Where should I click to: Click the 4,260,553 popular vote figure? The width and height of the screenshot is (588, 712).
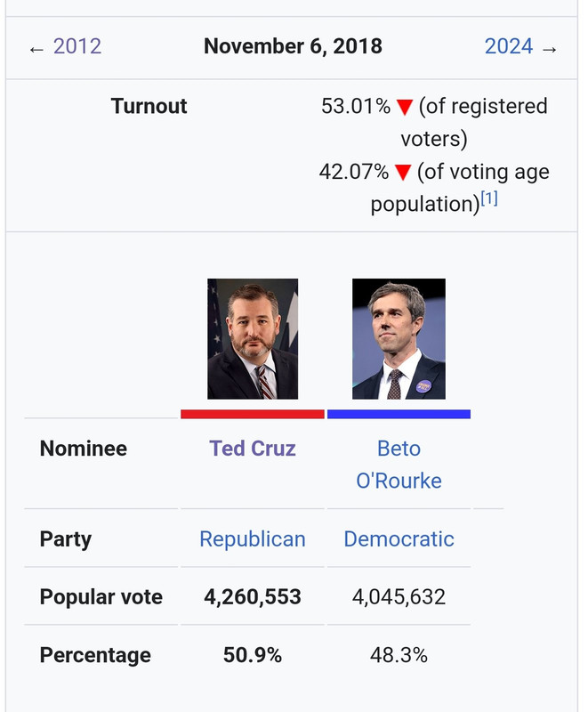click(x=253, y=597)
